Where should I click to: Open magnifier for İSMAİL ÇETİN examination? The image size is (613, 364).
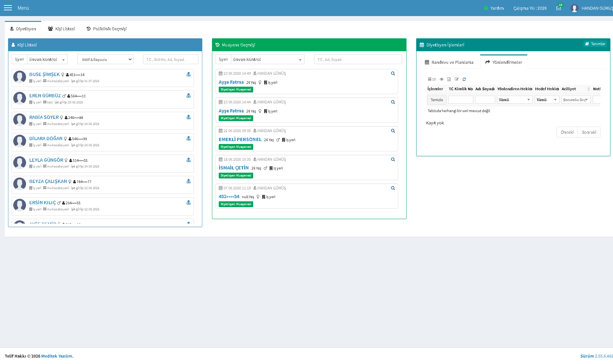coord(393,159)
